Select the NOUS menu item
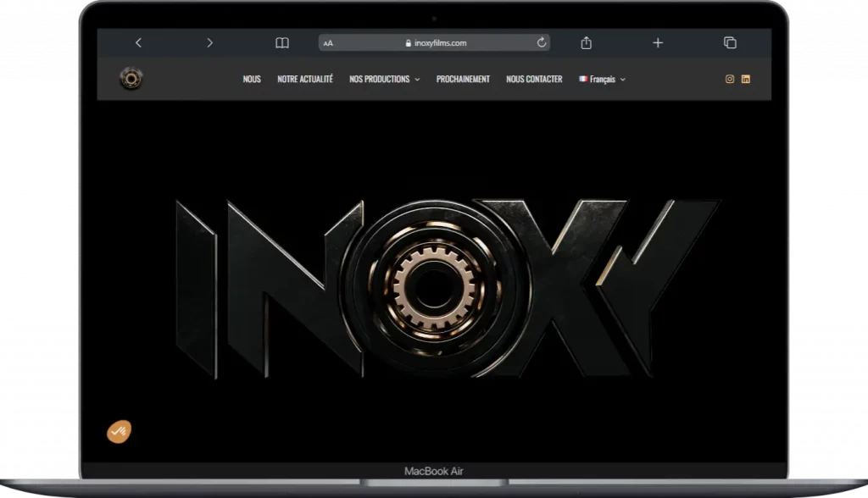The image size is (868, 498). pyautogui.click(x=251, y=79)
